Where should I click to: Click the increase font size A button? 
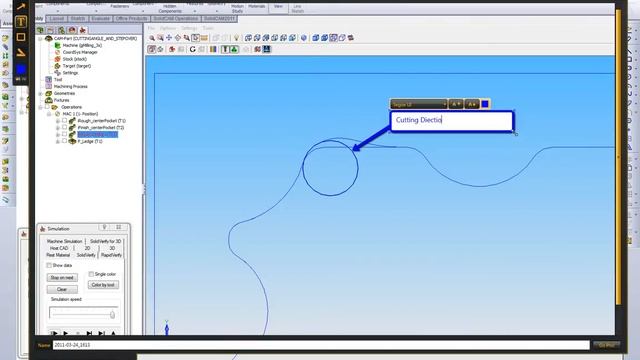click(x=472, y=104)
